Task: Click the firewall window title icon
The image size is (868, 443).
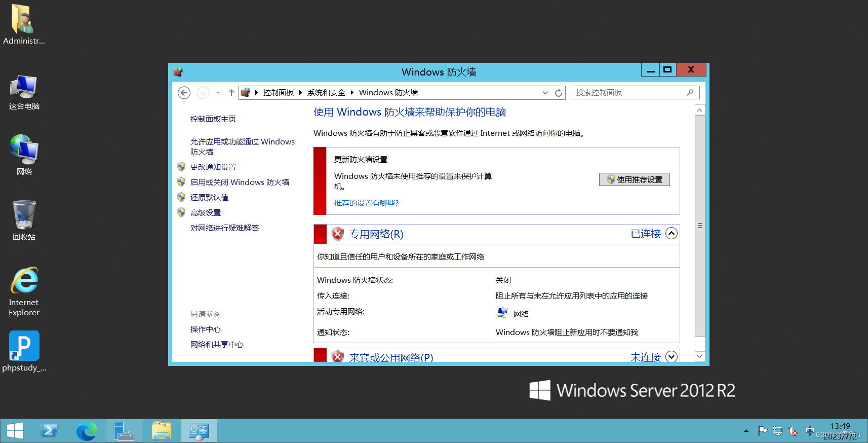Action: (178, 72)
